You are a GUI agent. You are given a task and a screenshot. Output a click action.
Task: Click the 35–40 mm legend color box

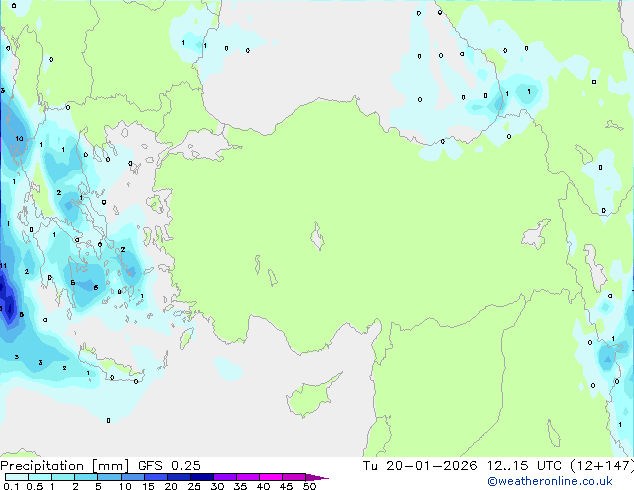tap(247, 477)
